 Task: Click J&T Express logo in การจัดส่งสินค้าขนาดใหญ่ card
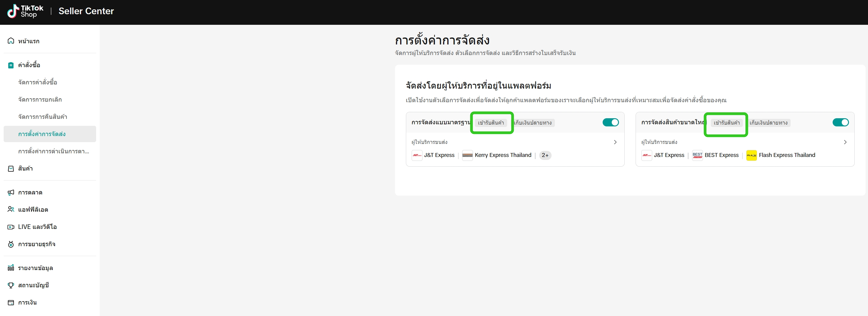pos(647,155)
